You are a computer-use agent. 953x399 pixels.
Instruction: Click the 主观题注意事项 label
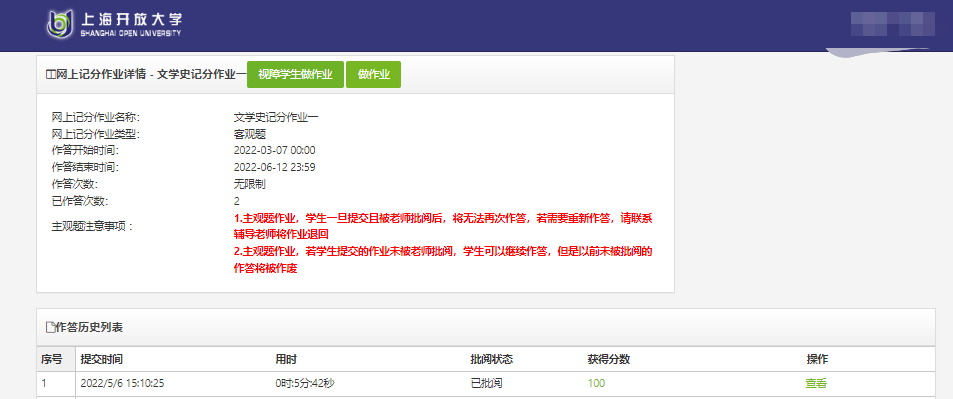click(92, 226)
